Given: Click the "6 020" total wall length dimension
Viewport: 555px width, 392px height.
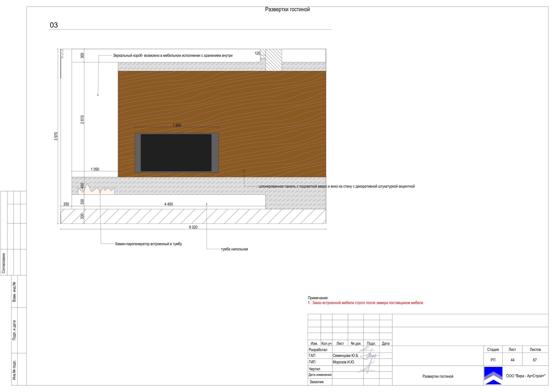Looking at the screenshot, I should (193, 227).
